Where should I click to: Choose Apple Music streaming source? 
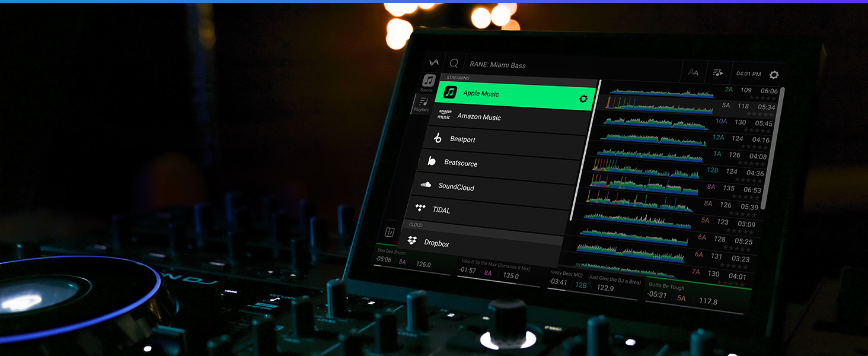coord(515,95)
